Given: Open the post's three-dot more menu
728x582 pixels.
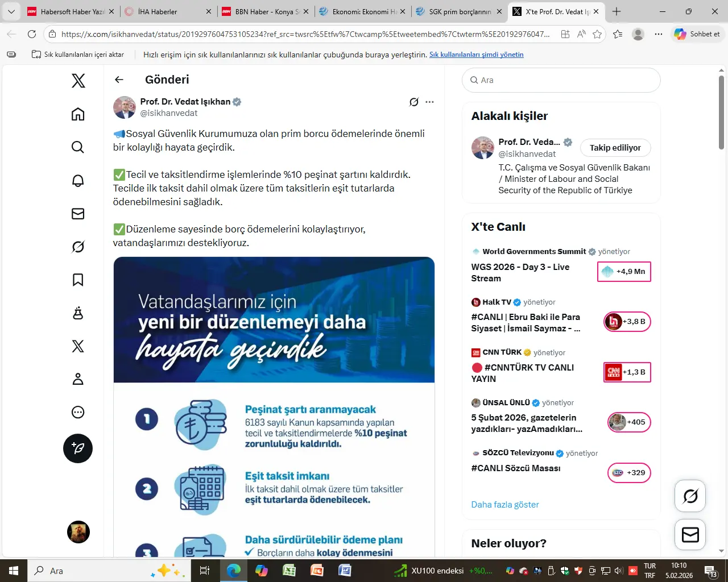Looking at the screenshot, I should tap(429, 102).
